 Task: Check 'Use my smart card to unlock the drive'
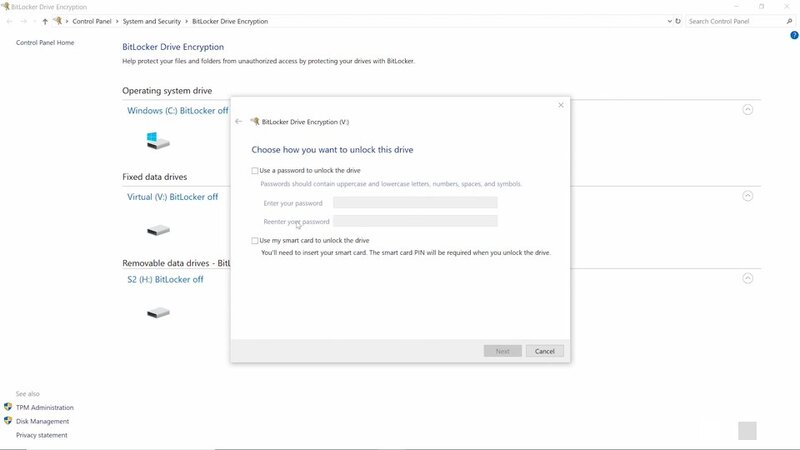[x=255, y=241]
